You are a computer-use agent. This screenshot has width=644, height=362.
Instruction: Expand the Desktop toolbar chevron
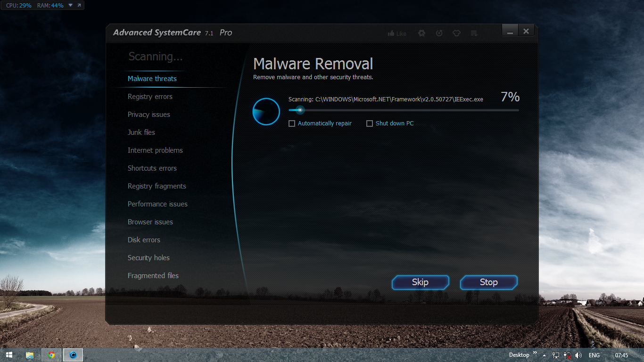(536, 352)
